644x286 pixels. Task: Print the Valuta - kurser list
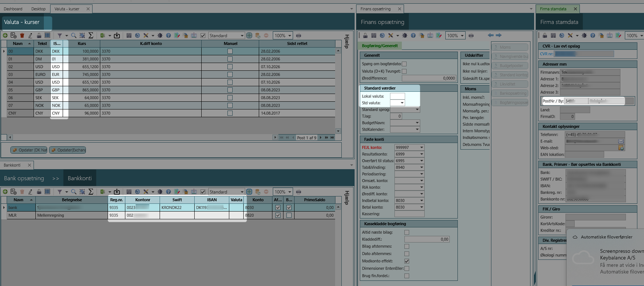[299, 35]
